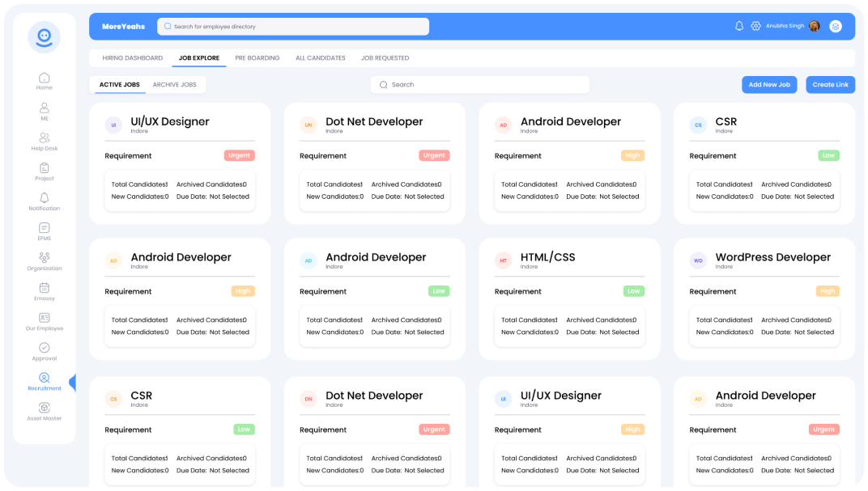Open the Pre Boarding tab
868x491 pixels.
pos(257,58)
